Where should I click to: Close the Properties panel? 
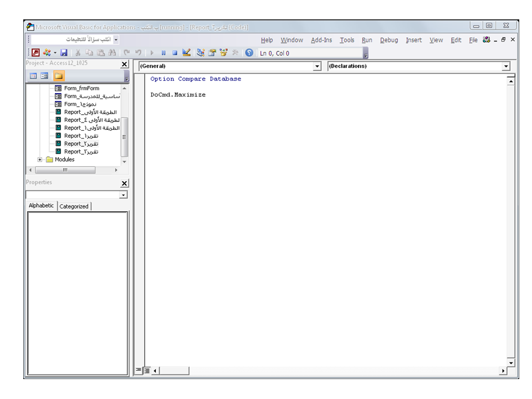pyautogui.click(x=125, y=183)
